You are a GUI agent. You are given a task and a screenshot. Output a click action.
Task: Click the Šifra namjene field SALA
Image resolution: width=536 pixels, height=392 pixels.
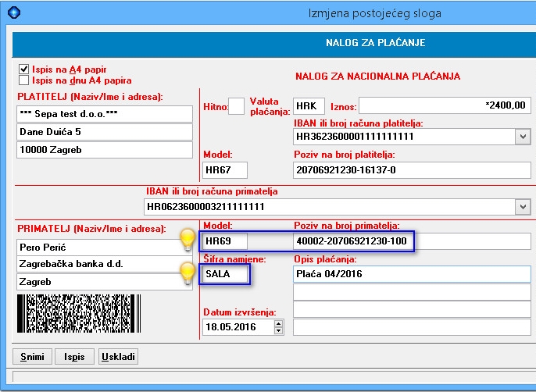coord(225,274)
